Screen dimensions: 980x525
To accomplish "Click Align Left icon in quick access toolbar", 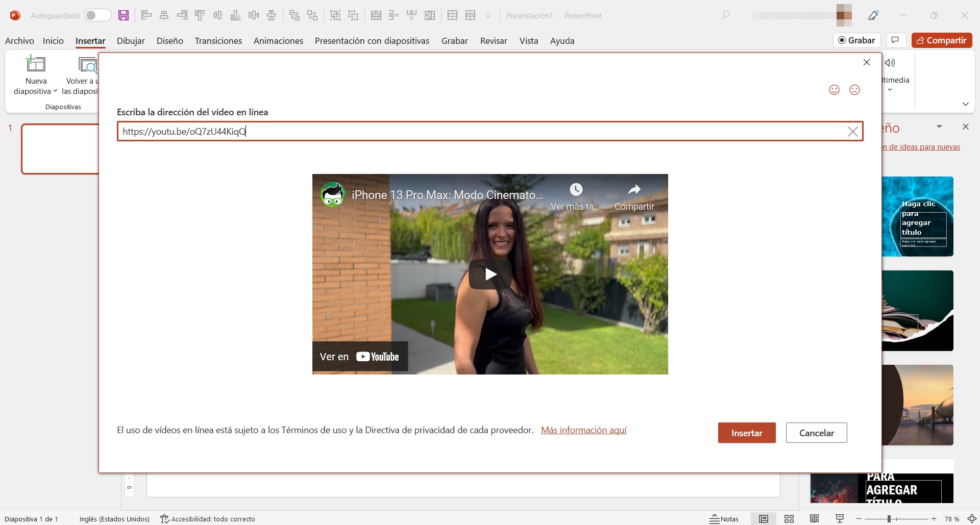I will coord(146,15).
